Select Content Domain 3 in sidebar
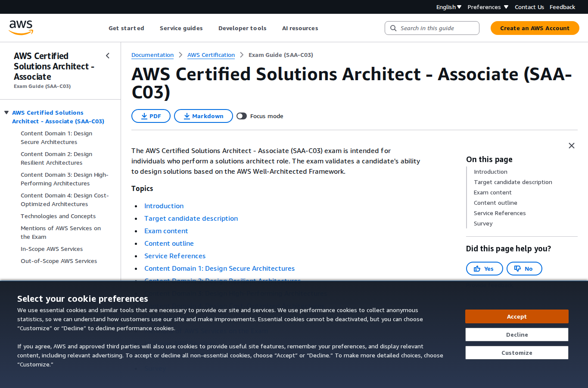The width and height of the screenshot is (588, 388). tap(65, 179)
